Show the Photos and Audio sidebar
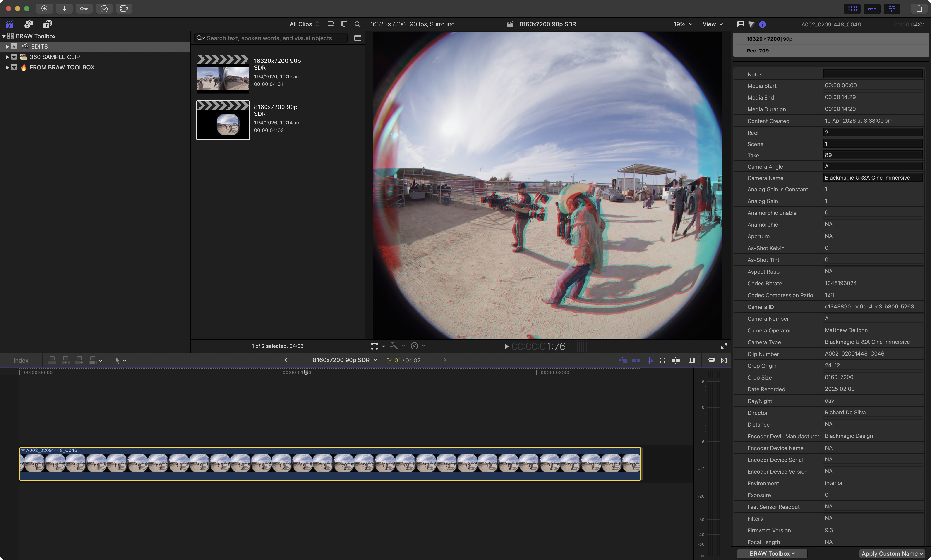 tap(28, 24)
